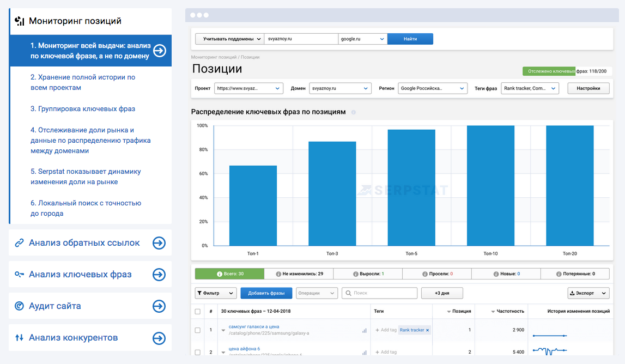Toggle the select-all checkbox in table header
This screenshot has width=625, height=364.
point(198,311)
